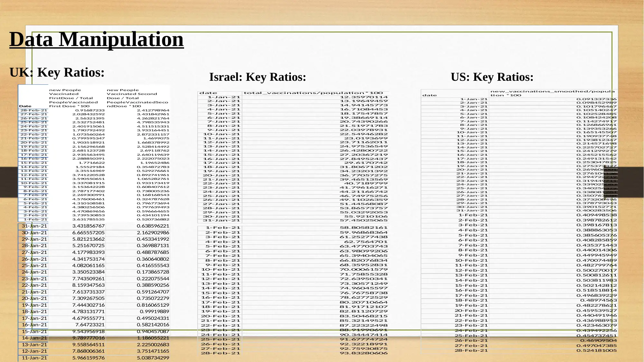Click the 'Data Manipulation' slide title
The image size is (644, 362).
tap(97, 39)
